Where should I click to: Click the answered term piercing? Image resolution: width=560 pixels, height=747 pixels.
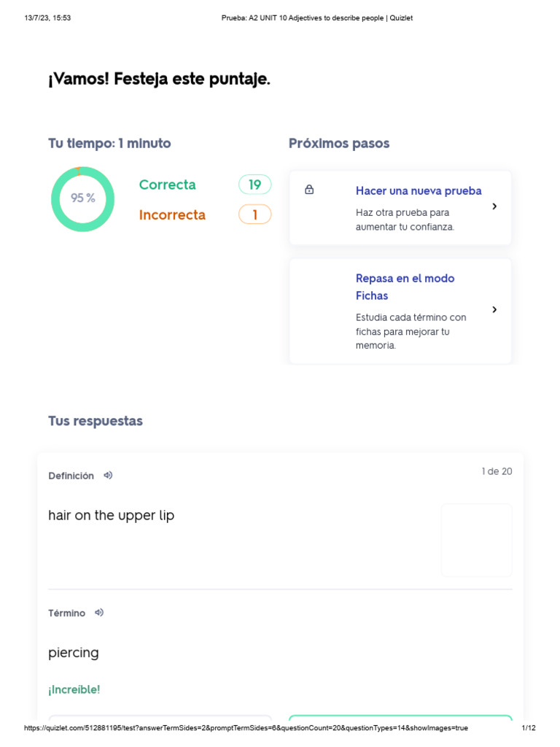[x=74, y=652]
